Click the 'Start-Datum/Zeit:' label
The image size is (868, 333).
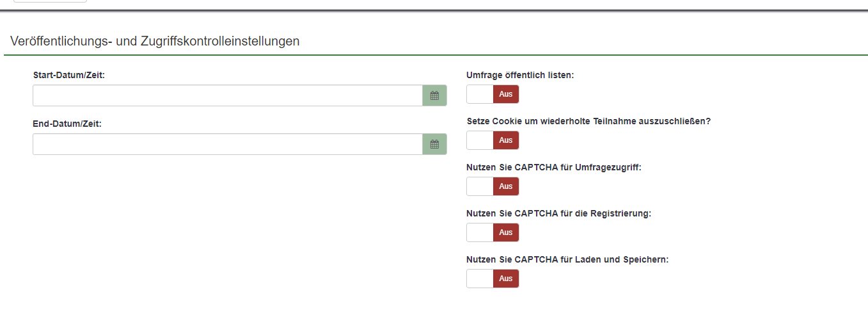pyautogui.click(x=68, y=76)
